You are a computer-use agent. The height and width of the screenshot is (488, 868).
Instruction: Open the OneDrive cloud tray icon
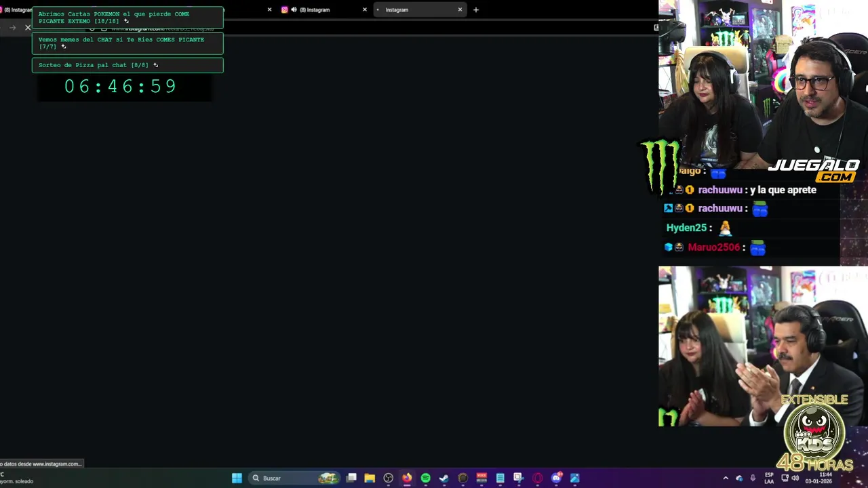pos(739,478)
